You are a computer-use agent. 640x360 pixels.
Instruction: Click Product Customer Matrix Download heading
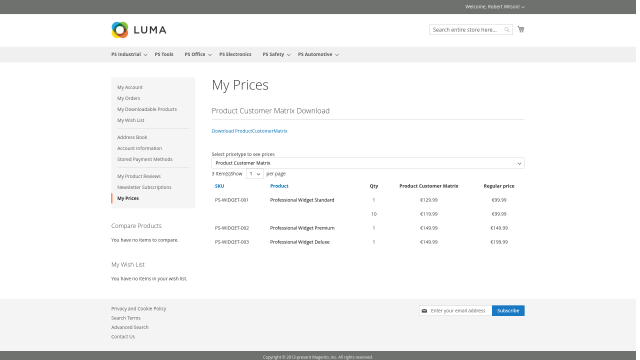click(x=270, y=111)
